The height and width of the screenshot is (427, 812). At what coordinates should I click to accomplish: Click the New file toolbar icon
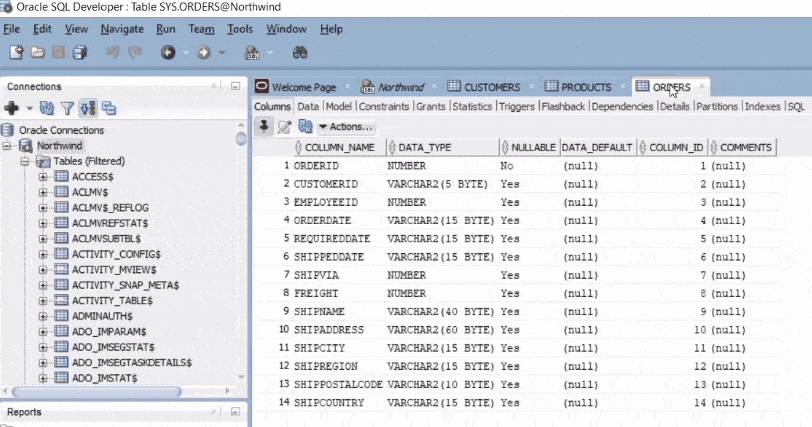click(17, 52)
